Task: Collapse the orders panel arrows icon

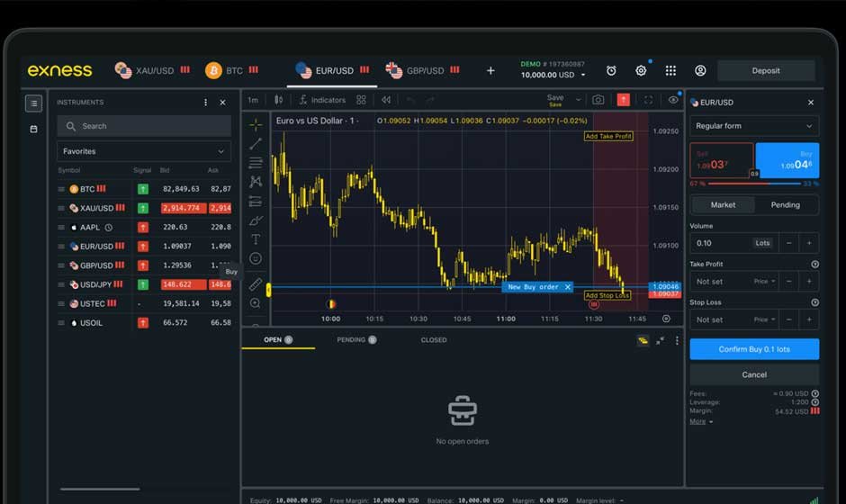Action: click(x=660, y=340)
